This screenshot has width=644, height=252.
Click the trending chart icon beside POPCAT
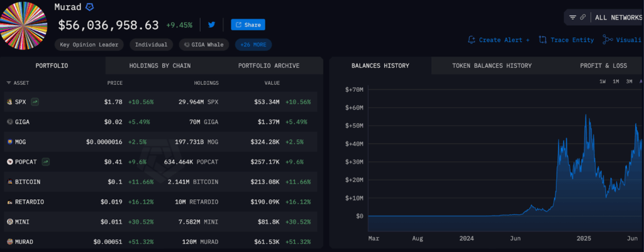(x=47, y=162)
